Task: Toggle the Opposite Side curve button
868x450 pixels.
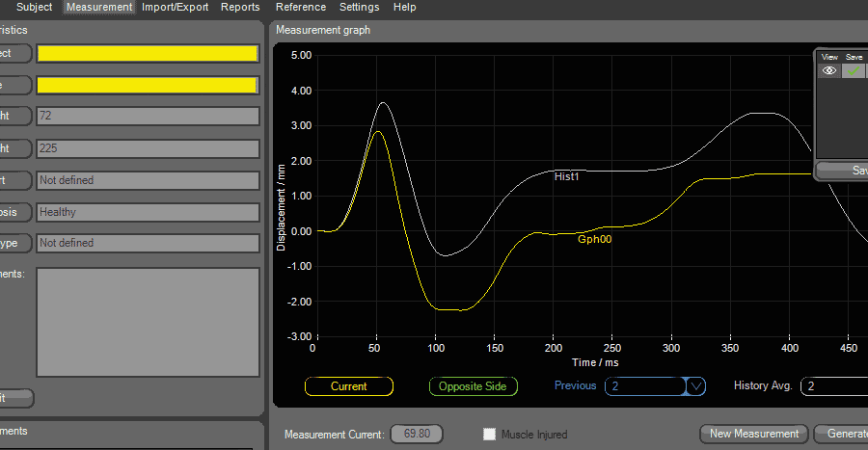Action: click(x=473, y=386)
